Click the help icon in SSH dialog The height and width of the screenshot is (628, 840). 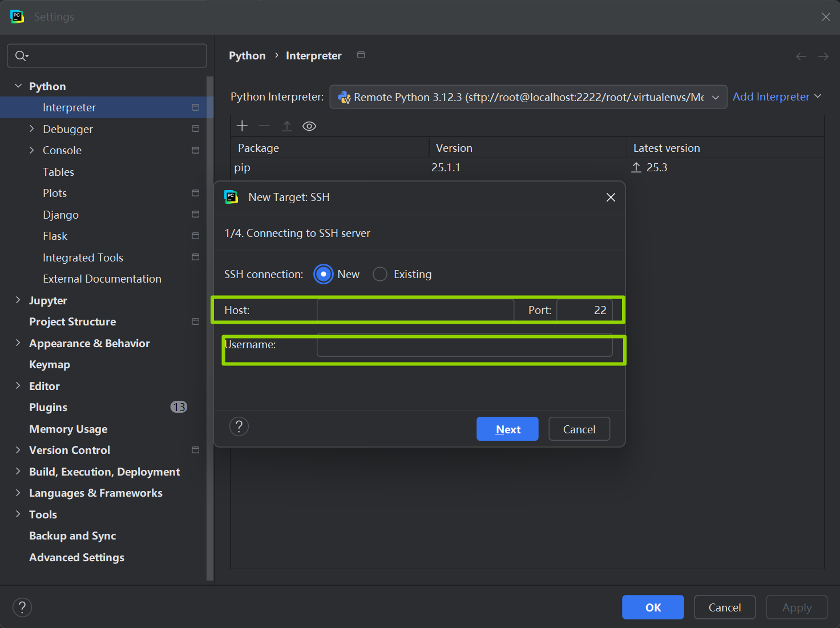[x=239, y=426]
